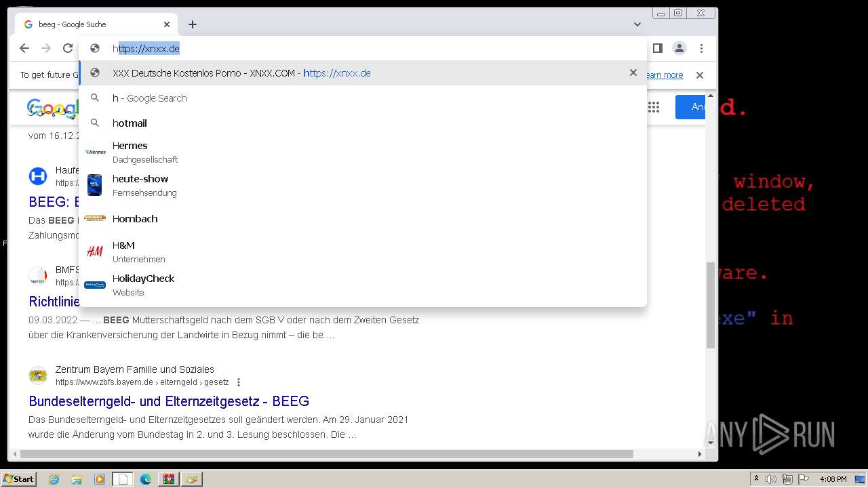This screenshot has width=868, height=488.
Task: Click the Hermes logo icon
Action: (95, 152)
